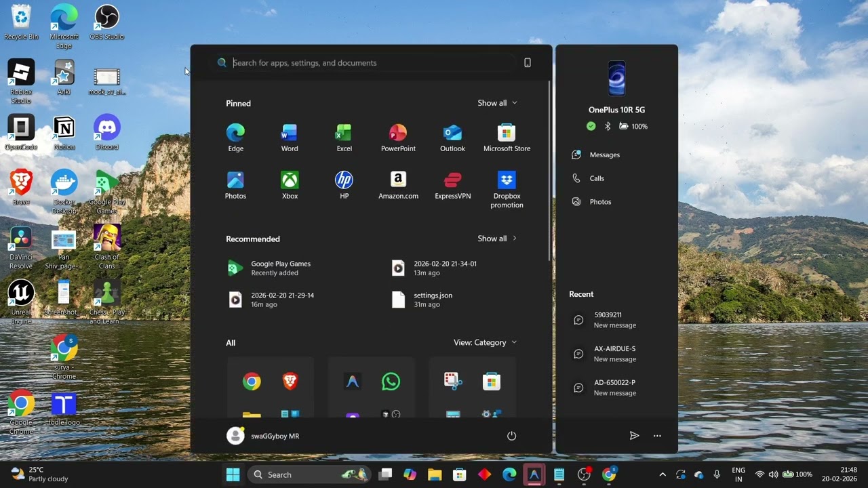Click the ENG IN language indicator
Screen dimensions: 868x488
(x=738, y=474)
